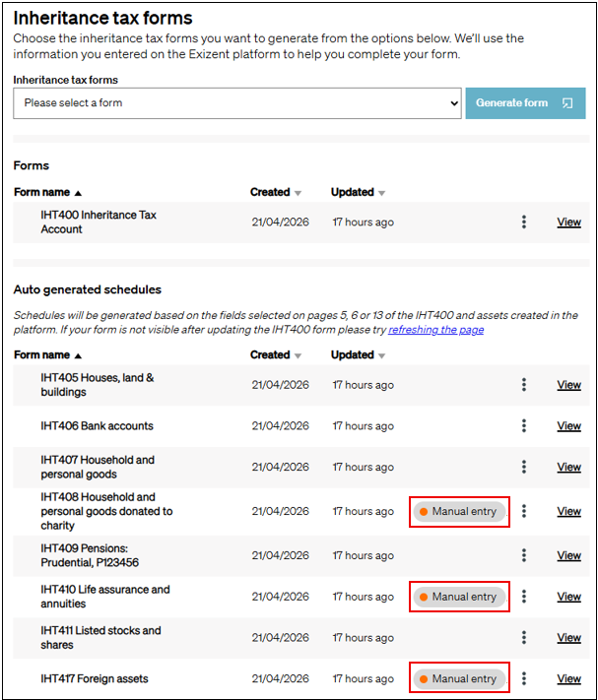Viewport: 598px width, 700px height.
Task: Open kebab menu for IHT400 Inheritance Tax Account
Action: coord(524,223)
